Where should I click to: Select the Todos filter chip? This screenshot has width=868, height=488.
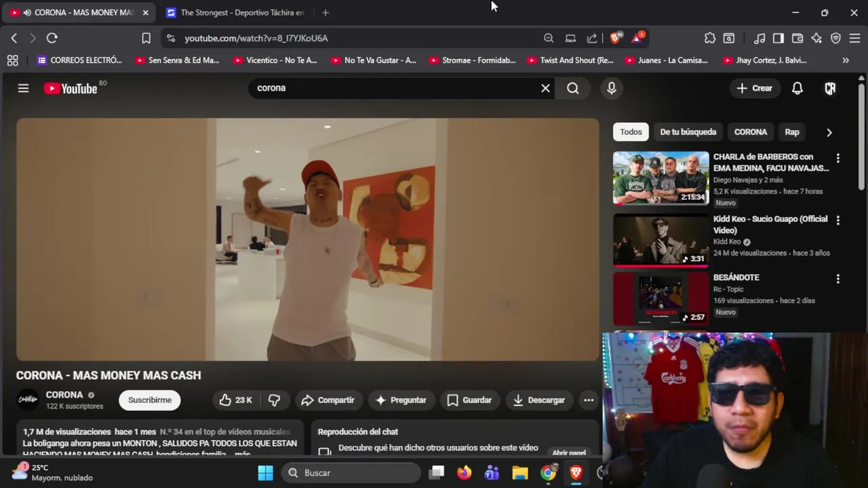tap(631, 132)
